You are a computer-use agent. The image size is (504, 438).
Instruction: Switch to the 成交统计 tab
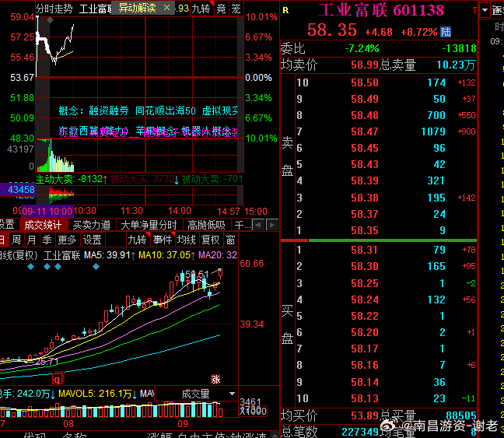pyautogui.click(x=43, y=225)
